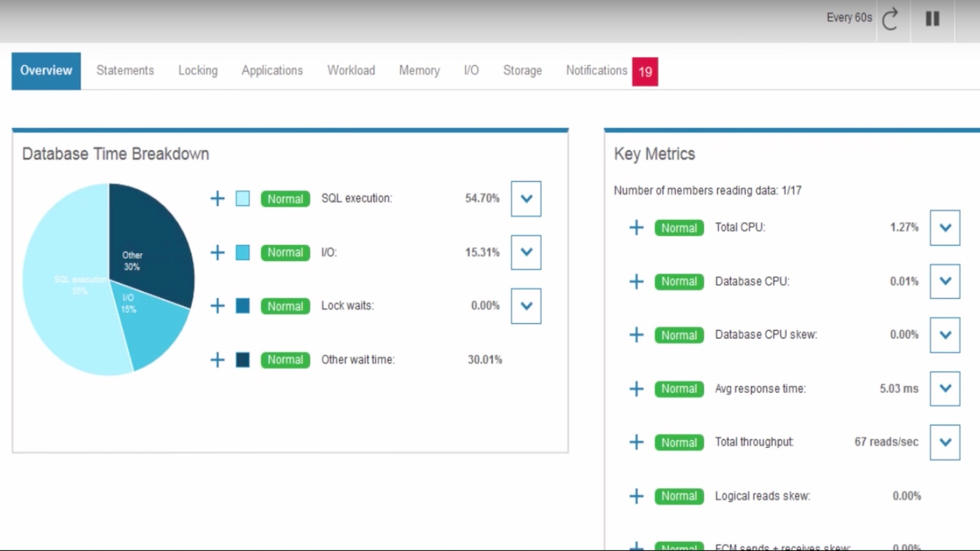980x551 pixels.
Task: Add Total CPU metric with its plus icon
Action: click(636, 227)
